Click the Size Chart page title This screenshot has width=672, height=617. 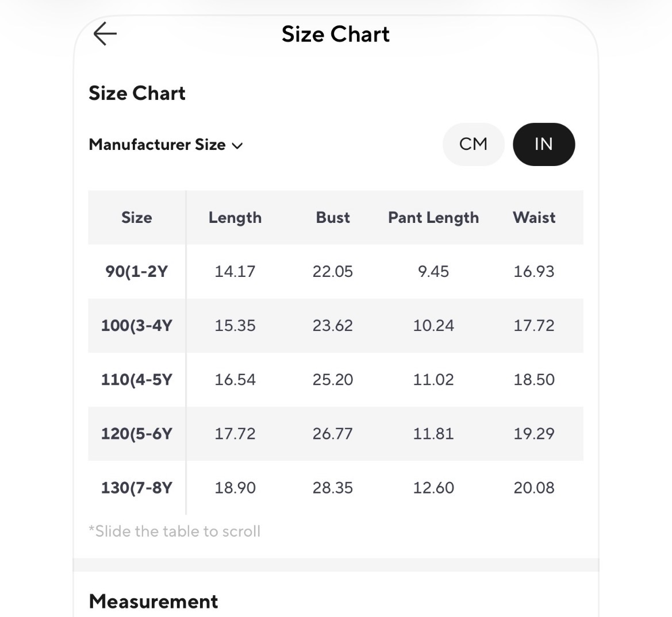(x=336, y=34)
